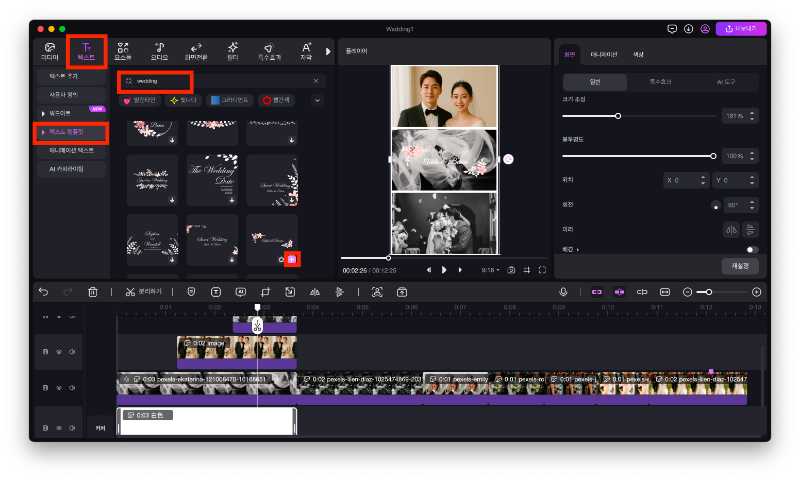Click the purple Export button
Image resolution: width=800 pixels, height=480 pixels.
coord(742,29)
